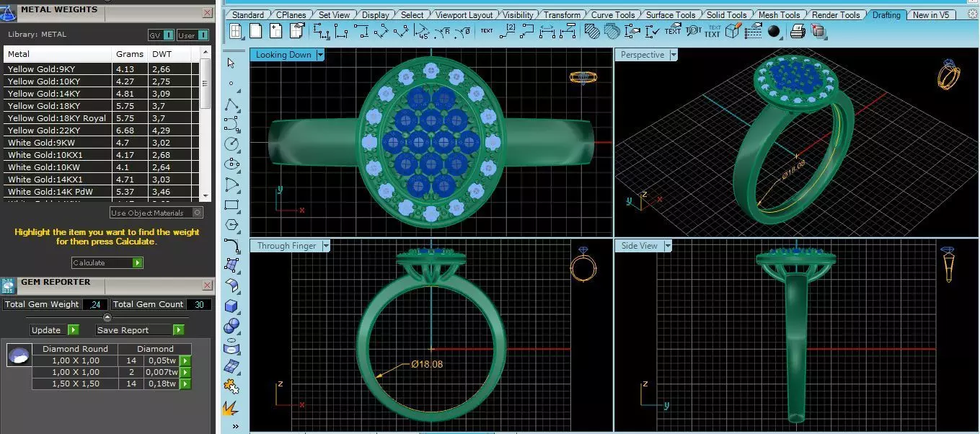Expand side toolbar with the double-arrow
The image size is (980, 434).
click(235, 427)
